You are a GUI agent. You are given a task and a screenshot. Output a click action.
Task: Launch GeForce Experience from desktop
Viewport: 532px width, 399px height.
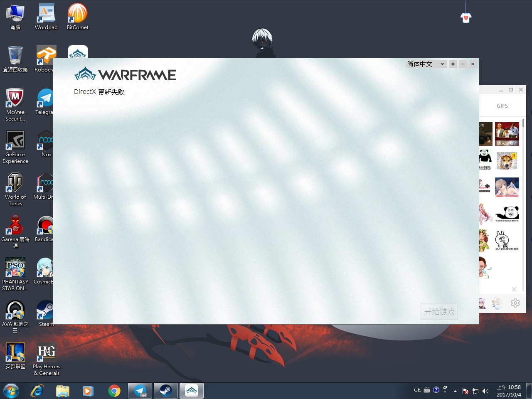(x=15, y=146)
